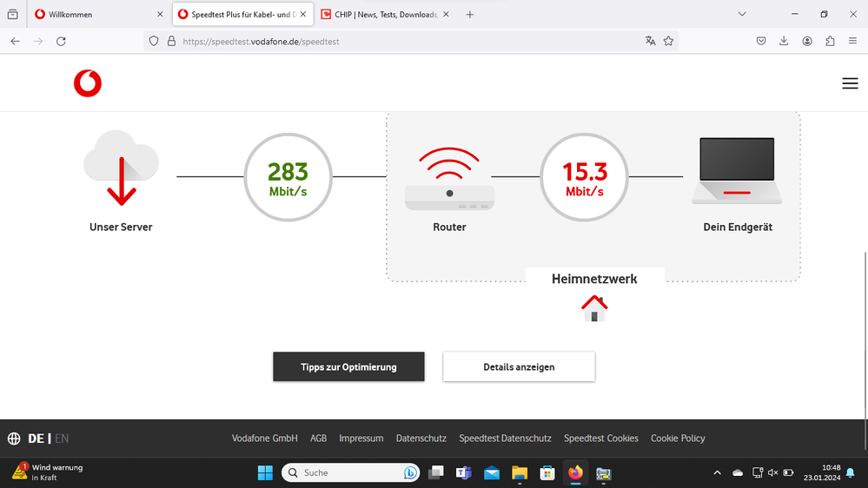Open Mail app from taskbar
The height and width of the screenshot is (488, 868).
(492, 473)
